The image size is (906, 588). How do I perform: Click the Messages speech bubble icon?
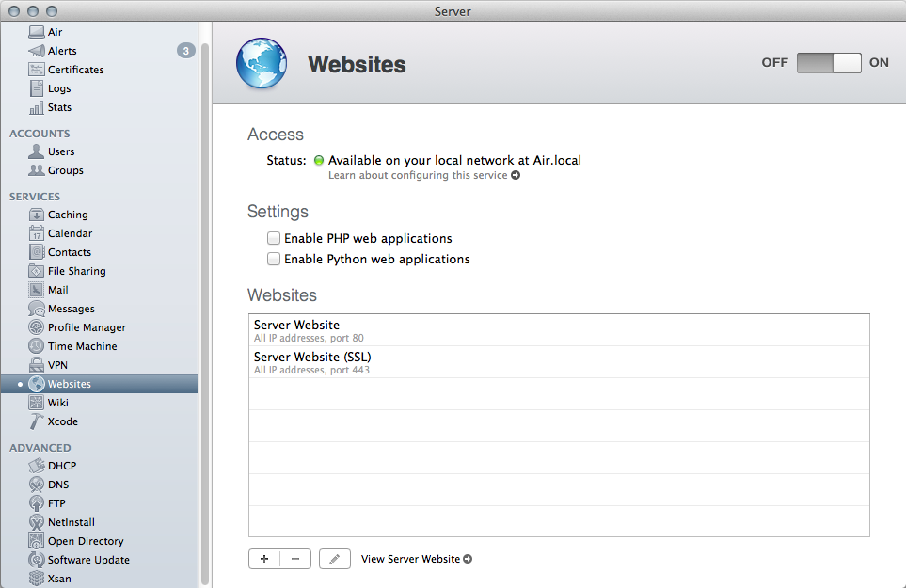point(37,309)
